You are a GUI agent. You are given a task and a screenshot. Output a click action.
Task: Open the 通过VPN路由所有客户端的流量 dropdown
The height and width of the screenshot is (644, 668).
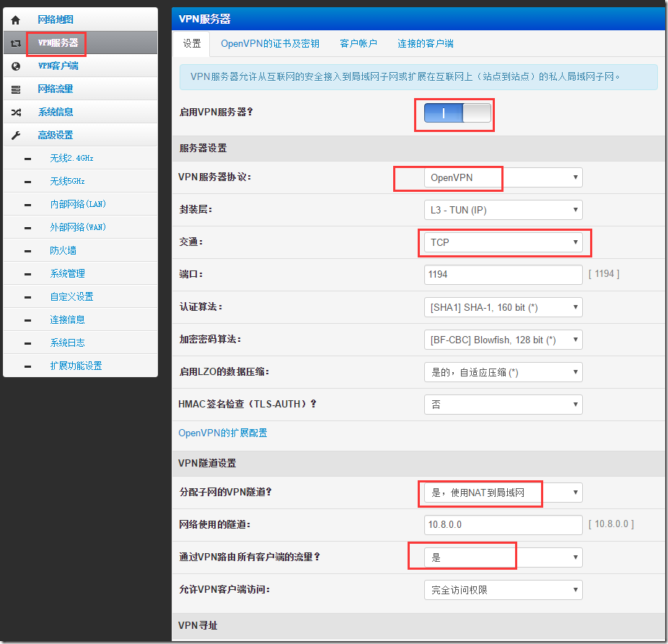coord(503,557)
